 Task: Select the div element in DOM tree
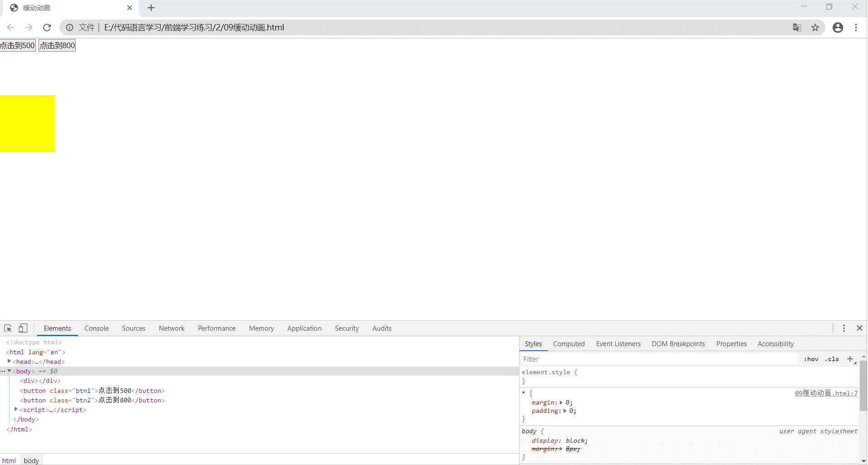40,381
